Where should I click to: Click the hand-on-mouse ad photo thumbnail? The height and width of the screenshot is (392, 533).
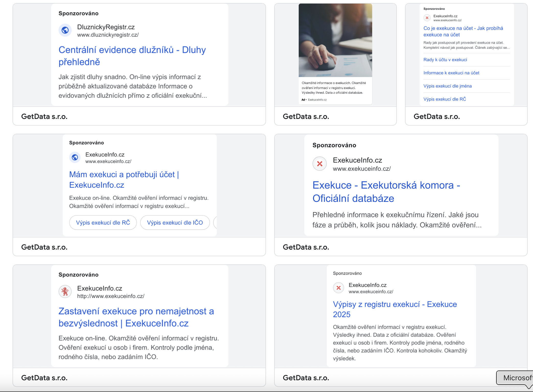click(x=335, y=40)
